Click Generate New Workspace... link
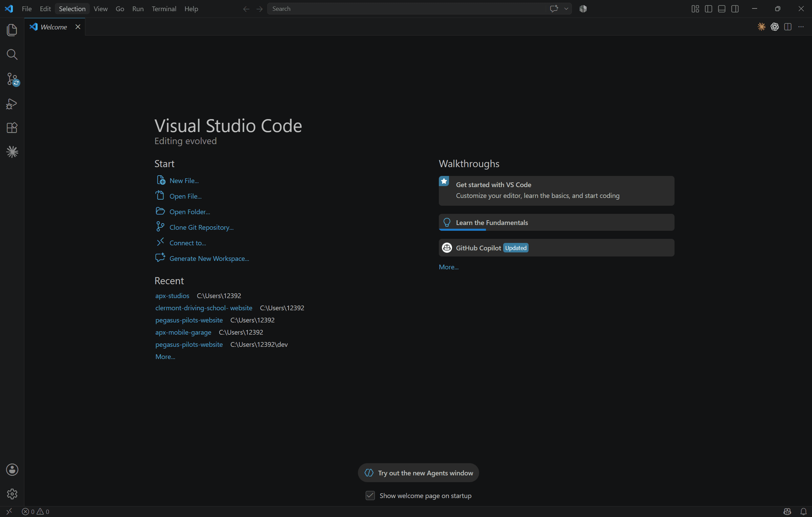The width and height of the screenshot is (812, 517). coord(209,258)
